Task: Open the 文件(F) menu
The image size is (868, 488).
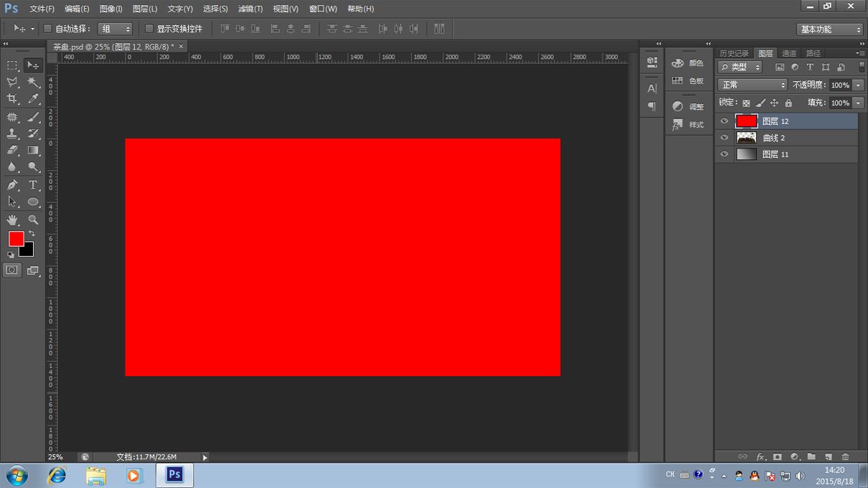Action: tap(42, 9)
